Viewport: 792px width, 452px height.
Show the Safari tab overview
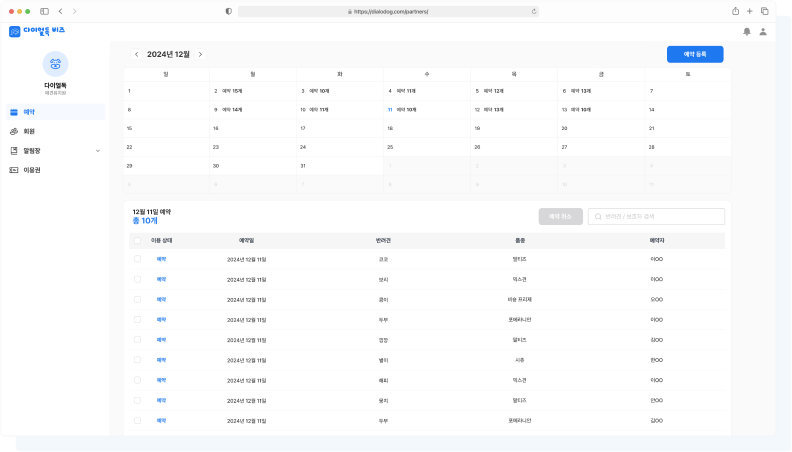[765, 11]
